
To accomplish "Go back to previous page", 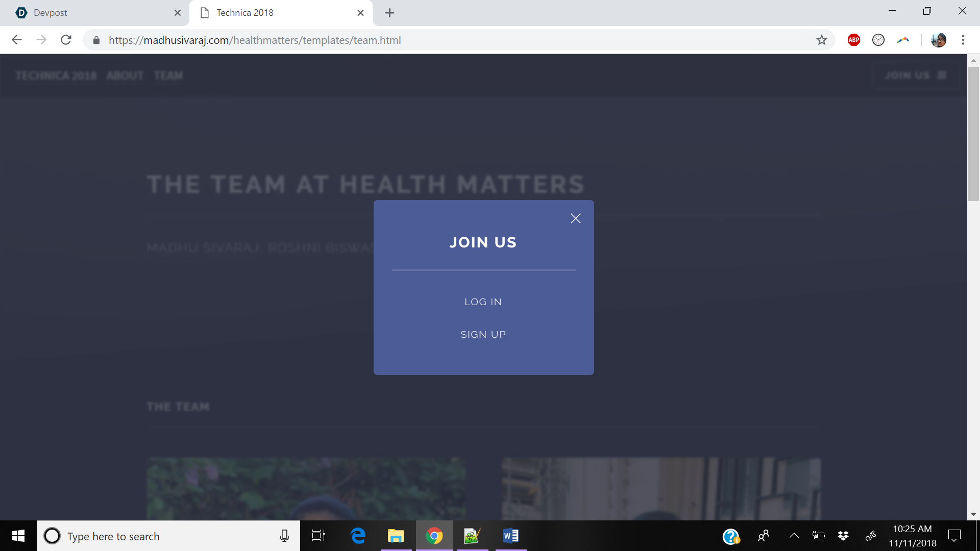I will (x=17, y=40).
